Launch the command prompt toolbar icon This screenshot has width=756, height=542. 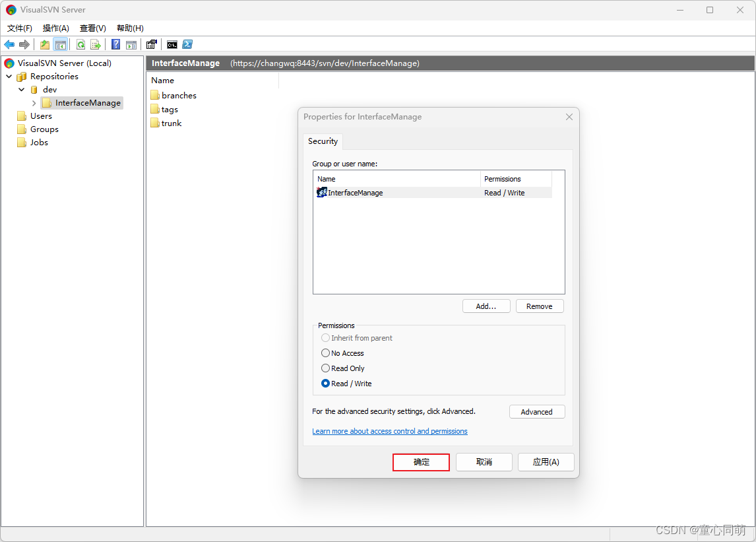[172, 45]
